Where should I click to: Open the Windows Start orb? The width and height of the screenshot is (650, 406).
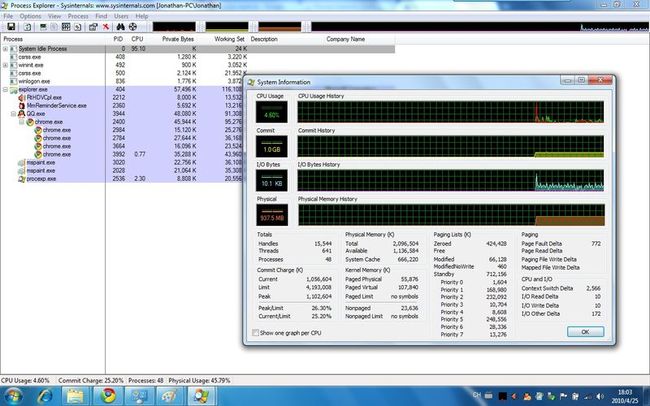(12, 396)
